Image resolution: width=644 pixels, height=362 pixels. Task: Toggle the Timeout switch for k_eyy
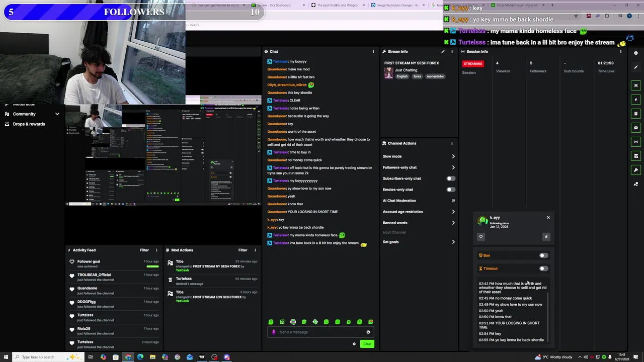click(543, 268)
